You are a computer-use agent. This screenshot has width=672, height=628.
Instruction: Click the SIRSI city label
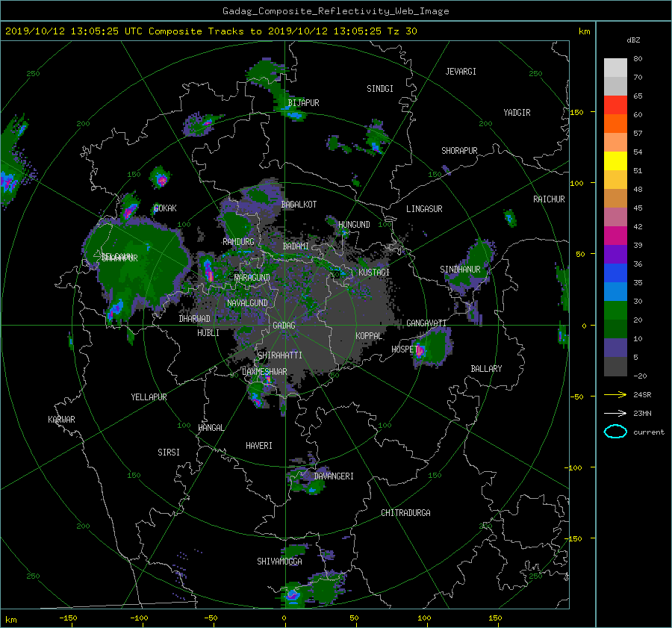pos(169,453)
